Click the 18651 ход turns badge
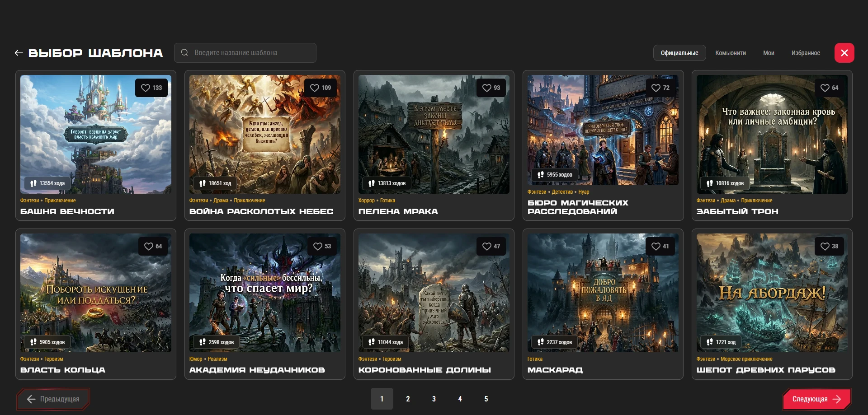 click(215, 183)
